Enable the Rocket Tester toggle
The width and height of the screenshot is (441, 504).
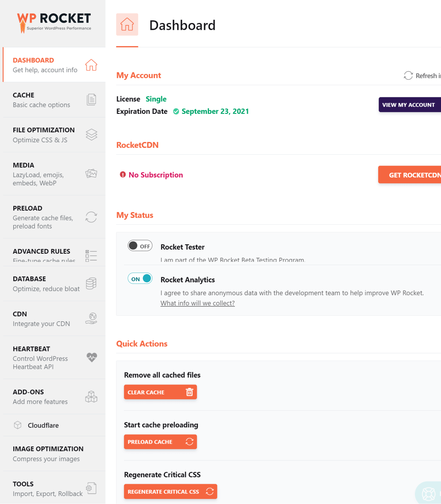point(140,246)
